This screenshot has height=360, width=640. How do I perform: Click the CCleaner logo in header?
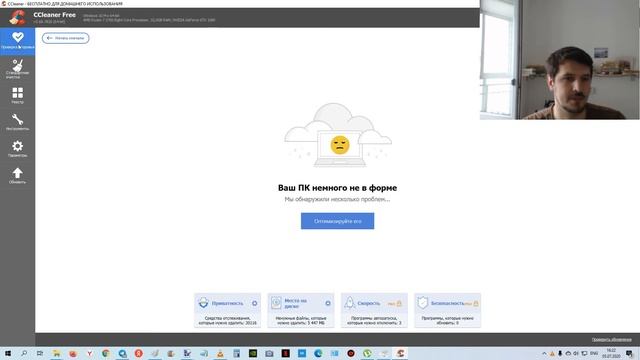(17, 18)
